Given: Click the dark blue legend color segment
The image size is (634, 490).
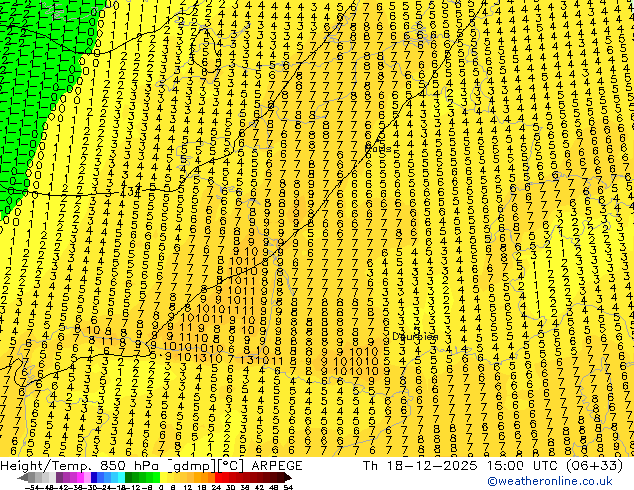Looking at the screenshot, I should [94, 477].
